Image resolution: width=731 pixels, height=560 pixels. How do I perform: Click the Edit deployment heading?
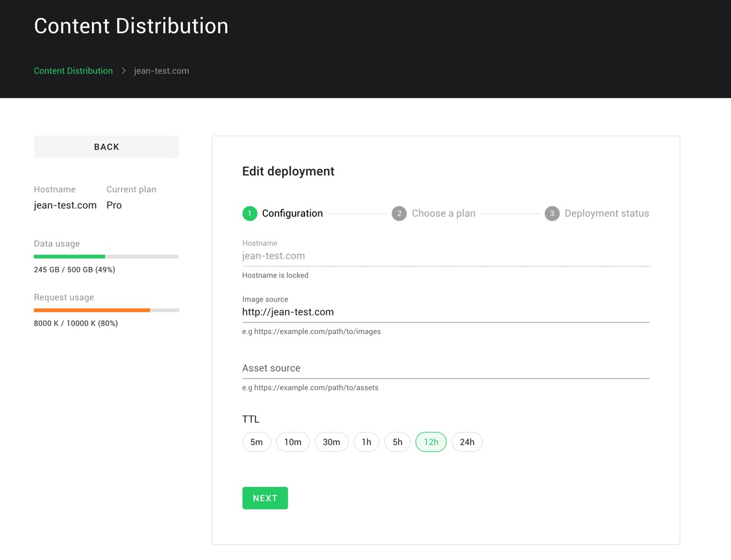(x=288, y=171)
